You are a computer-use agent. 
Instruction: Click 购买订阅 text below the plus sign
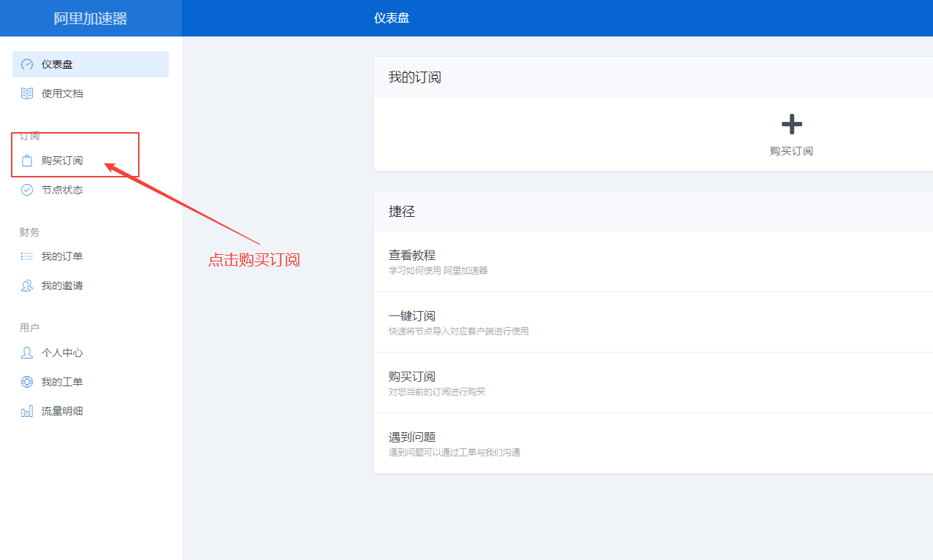point(791,151)
